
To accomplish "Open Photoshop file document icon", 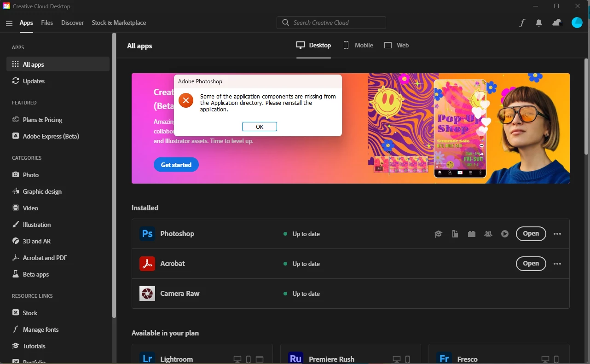I will click(x=455, y=234).
